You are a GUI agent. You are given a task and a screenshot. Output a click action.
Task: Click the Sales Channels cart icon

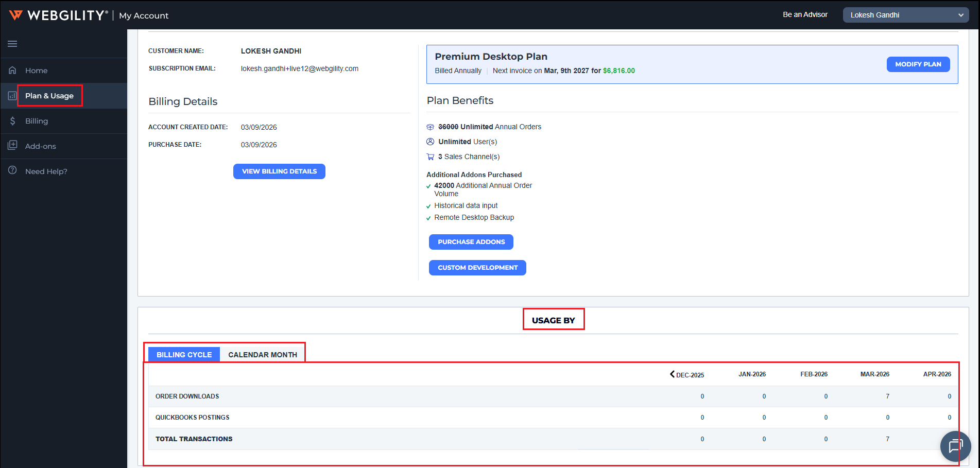tap(431, 157)
